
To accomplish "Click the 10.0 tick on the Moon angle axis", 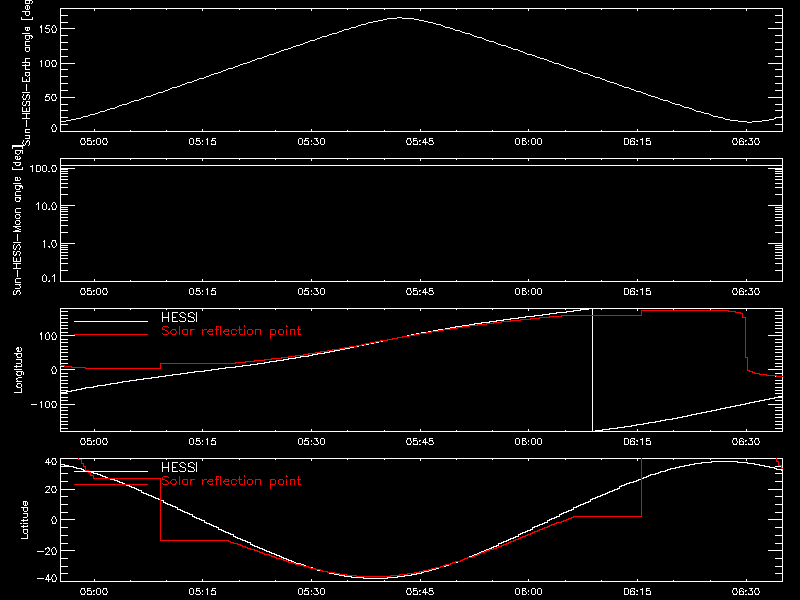I will pyautogui.click(x=46, y=206).
